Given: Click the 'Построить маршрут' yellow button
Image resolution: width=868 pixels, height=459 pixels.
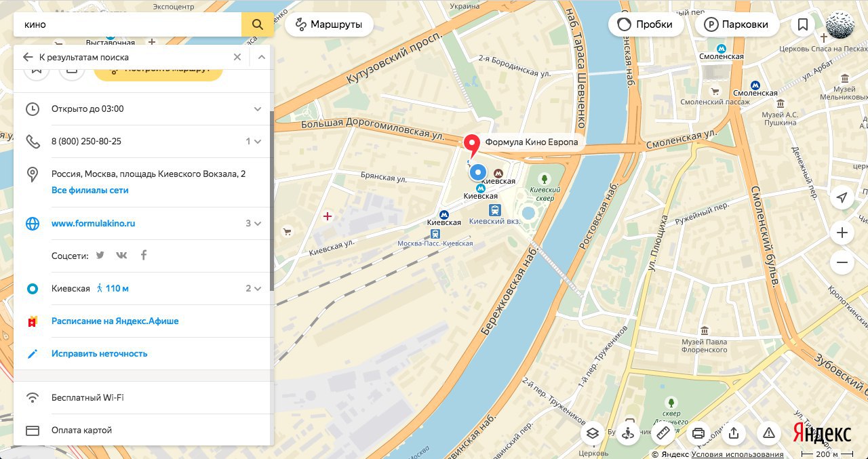Looking at the screenshot, I should (158, 73).
